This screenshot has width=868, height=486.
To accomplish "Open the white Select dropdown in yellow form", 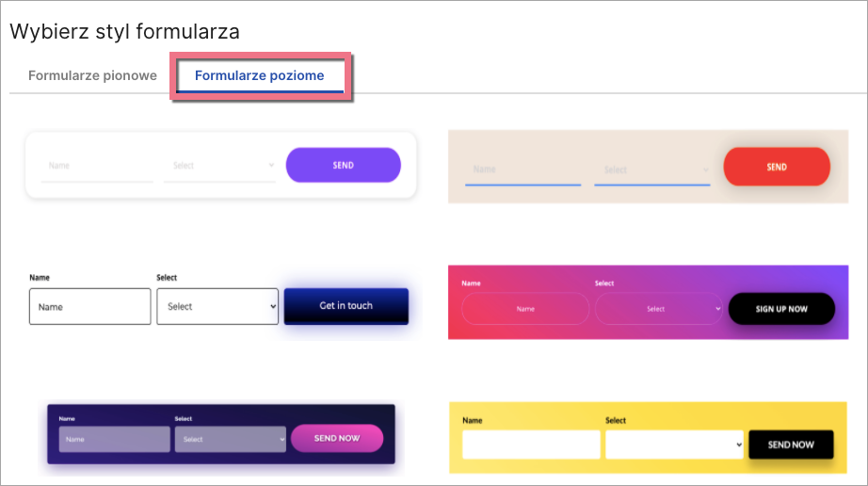I will (674, 445).
